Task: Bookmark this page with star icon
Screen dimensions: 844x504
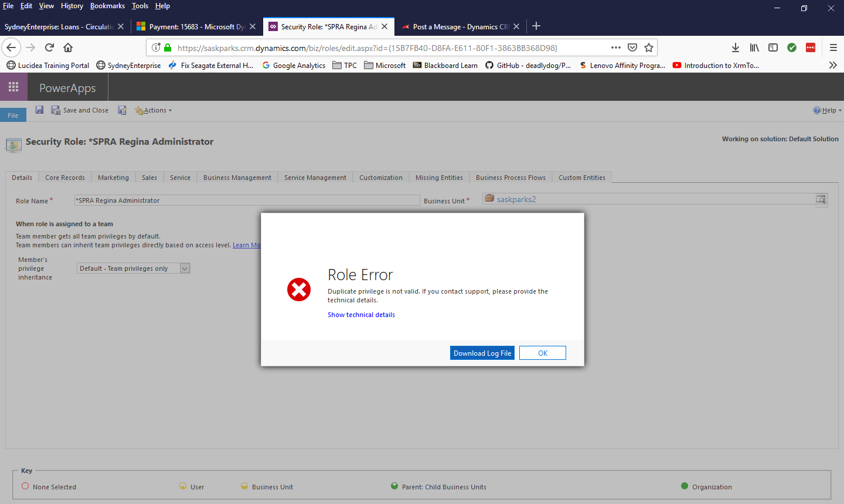Action: (x=649, y=47)
